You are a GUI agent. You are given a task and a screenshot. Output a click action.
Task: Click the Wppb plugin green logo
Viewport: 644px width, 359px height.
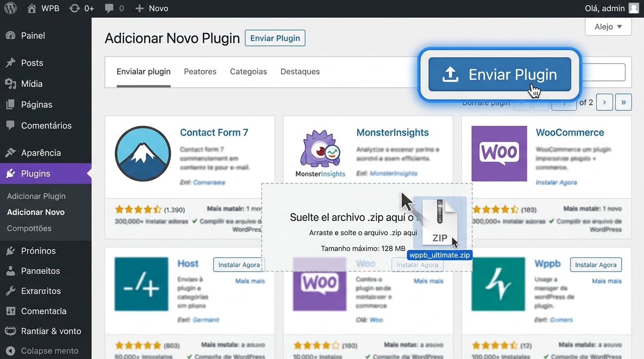tap(498, 284)
